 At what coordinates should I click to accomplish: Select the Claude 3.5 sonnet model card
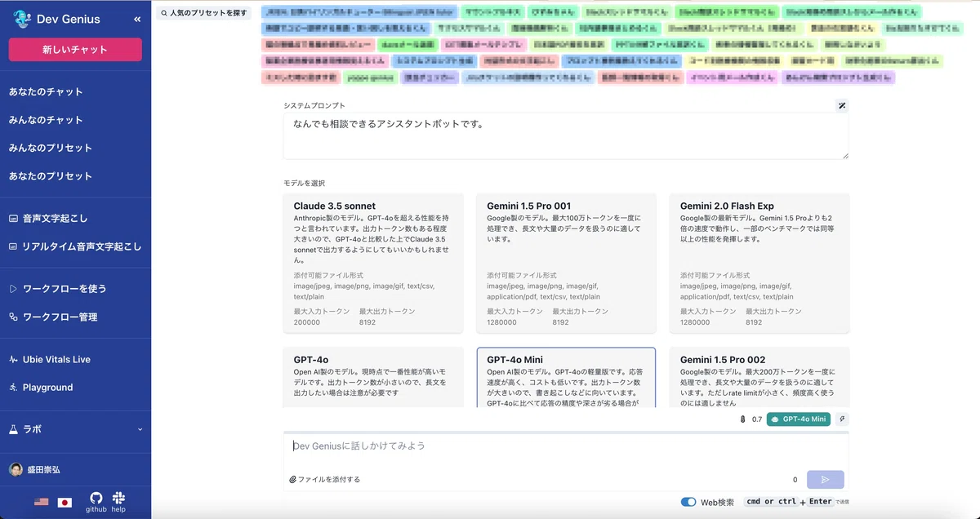coord(373,263)
